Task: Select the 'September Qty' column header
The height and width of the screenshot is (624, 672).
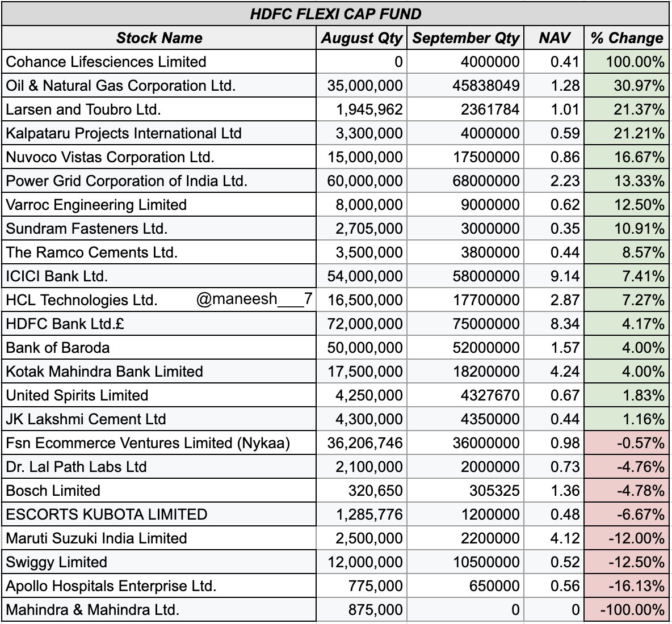Action: pyautogui.click(x=465, y=37)
